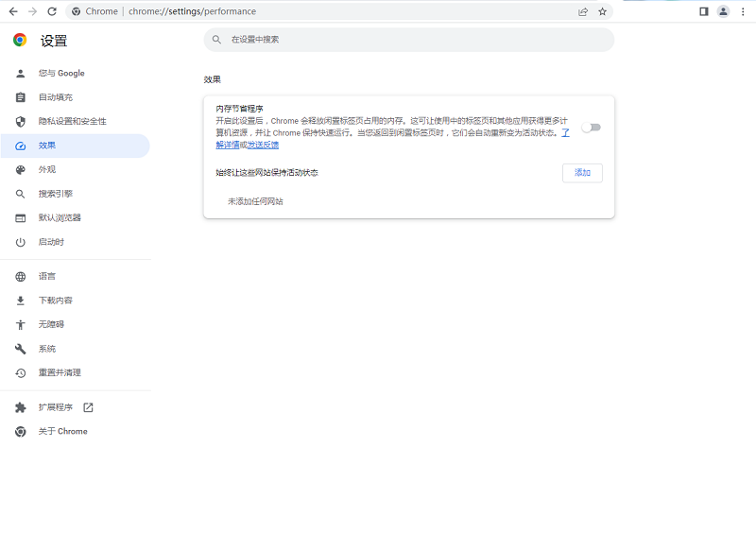The height and width of the screenshot is (533, 756).
Task: Open 隐私设置和安全性 settings section
Action: click(x=72, y=121)
